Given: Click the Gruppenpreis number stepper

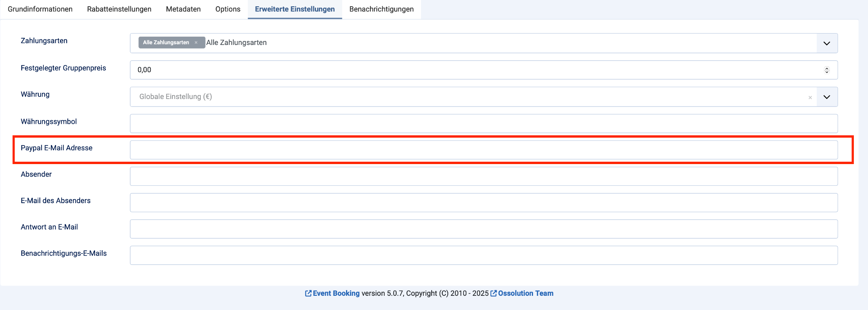Looking at the screenshot, I should pos(827,70).
